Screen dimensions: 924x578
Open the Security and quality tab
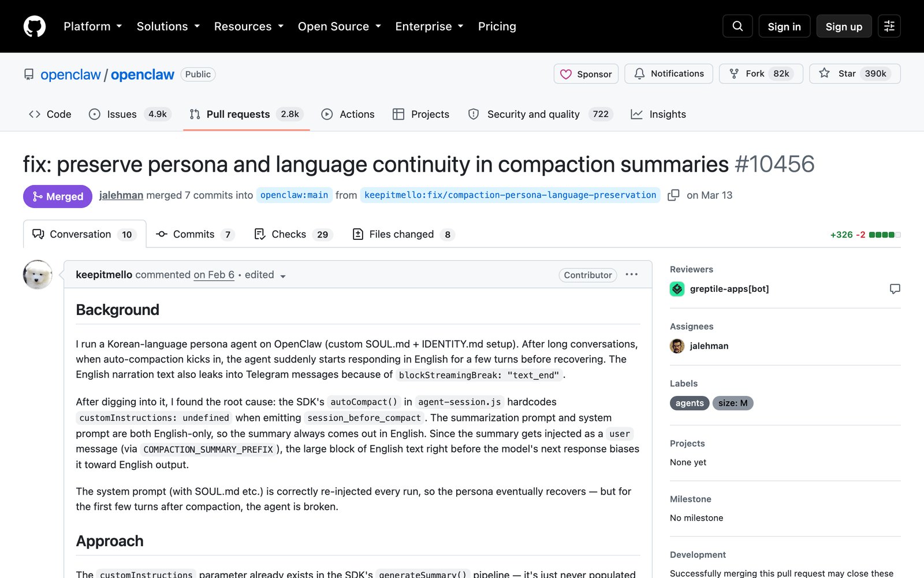(x=540, y=114)
